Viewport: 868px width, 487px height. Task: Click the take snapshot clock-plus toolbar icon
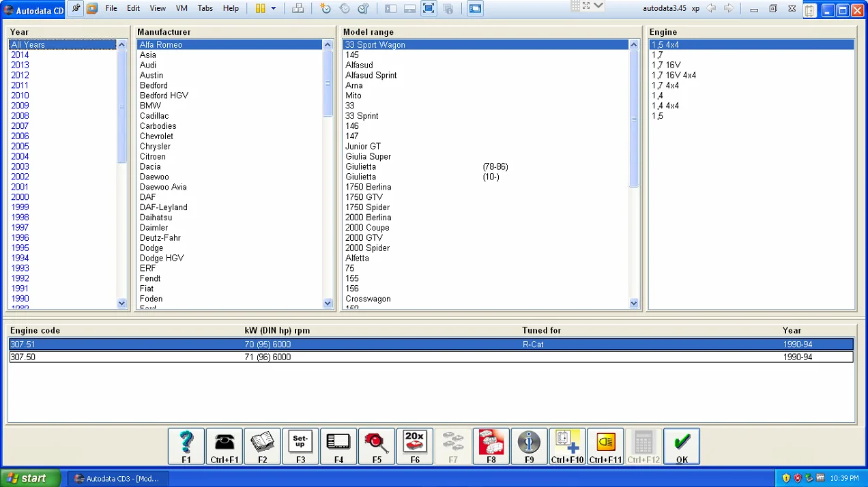click(325, 8)
